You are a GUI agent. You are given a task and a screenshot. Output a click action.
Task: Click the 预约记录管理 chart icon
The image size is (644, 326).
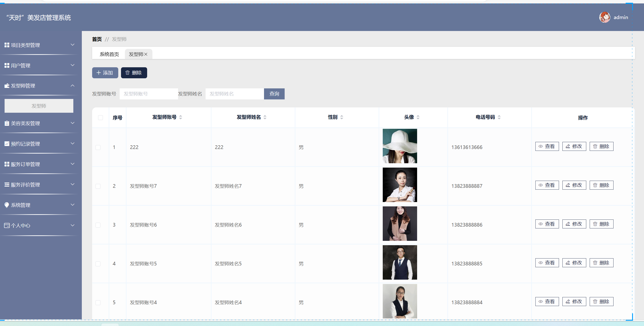pos(7,144)
